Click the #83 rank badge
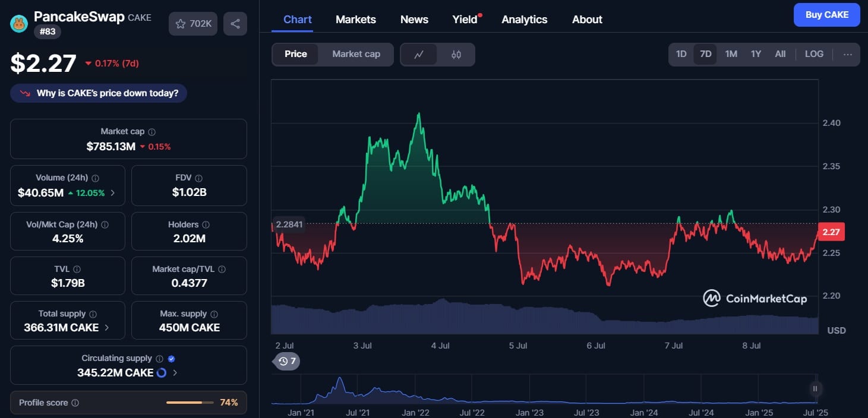The image size is (868, 418). click(47, 31)
